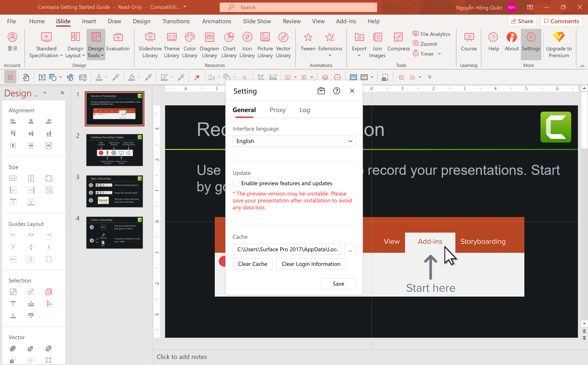588x365 pixels.
Task: Select slide 3 thumbnail Start a Recording
Action: coord(115,191)
